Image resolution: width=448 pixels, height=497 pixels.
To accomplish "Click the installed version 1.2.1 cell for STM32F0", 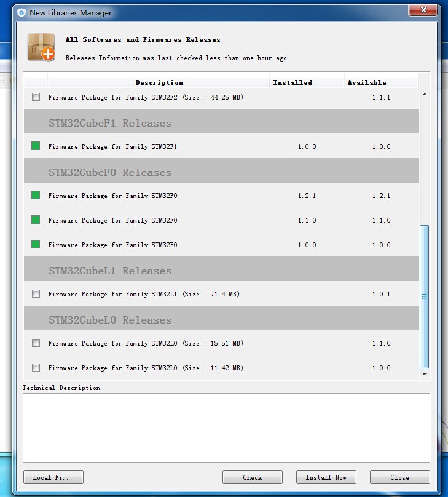I will point(307,196).
